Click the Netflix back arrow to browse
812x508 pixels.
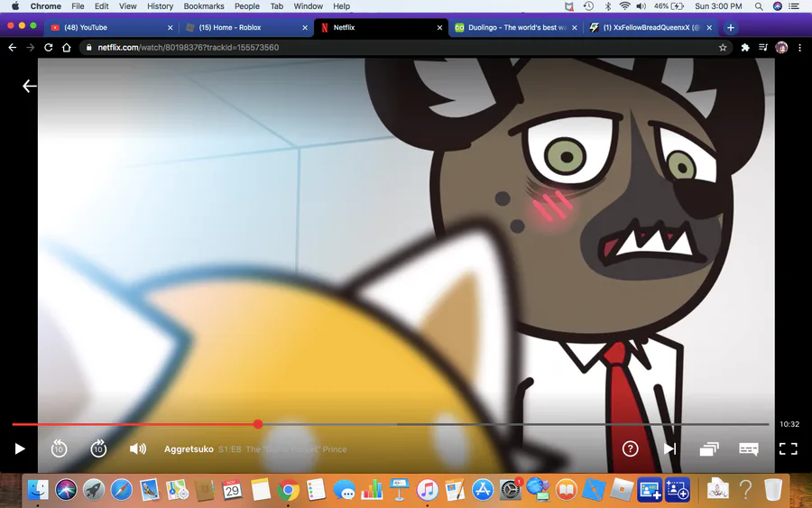pyautogui.click(x=30, y=86)
